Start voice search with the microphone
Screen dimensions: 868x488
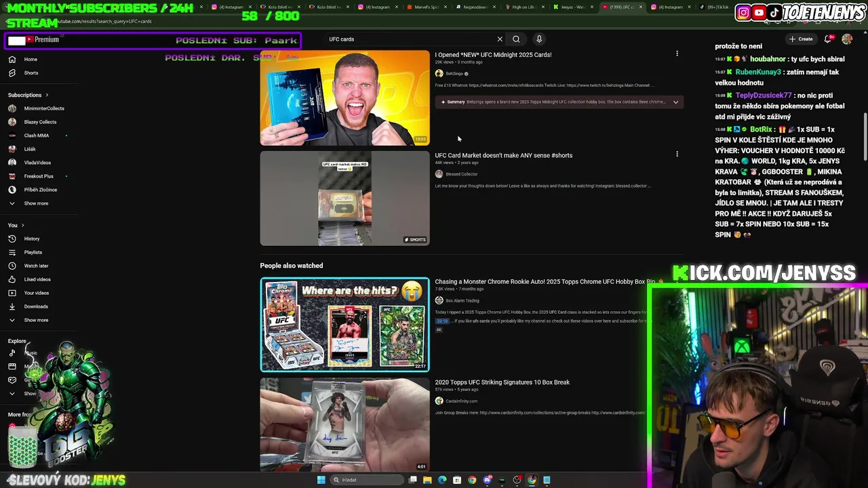click(539, 39)
